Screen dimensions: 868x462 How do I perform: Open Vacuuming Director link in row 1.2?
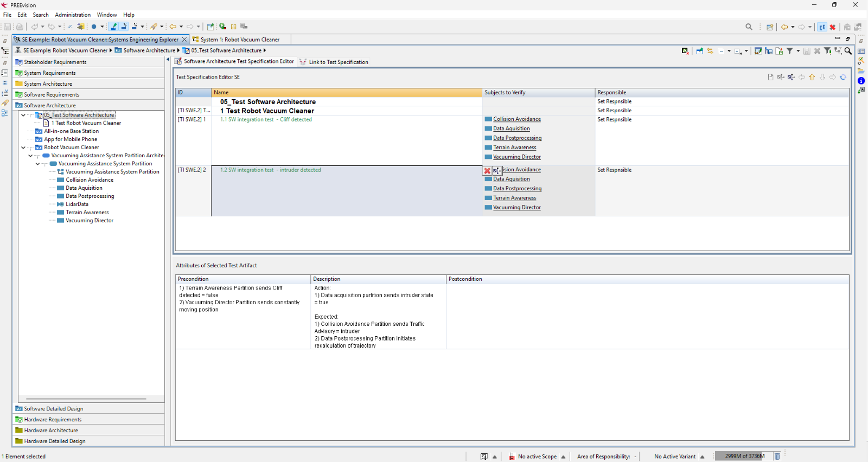tap(516, 208)
